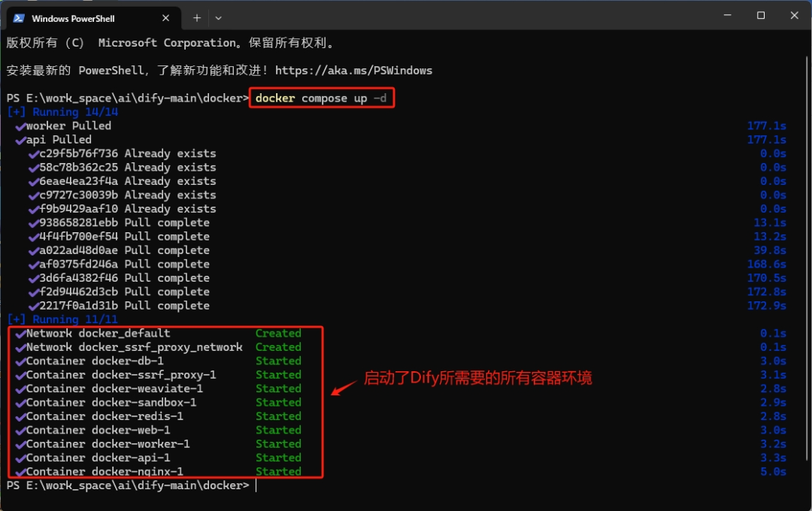Open the https://aka.ms/PSWindows link
The width and height of the screenshot is (812, 511).
point(353,71)
